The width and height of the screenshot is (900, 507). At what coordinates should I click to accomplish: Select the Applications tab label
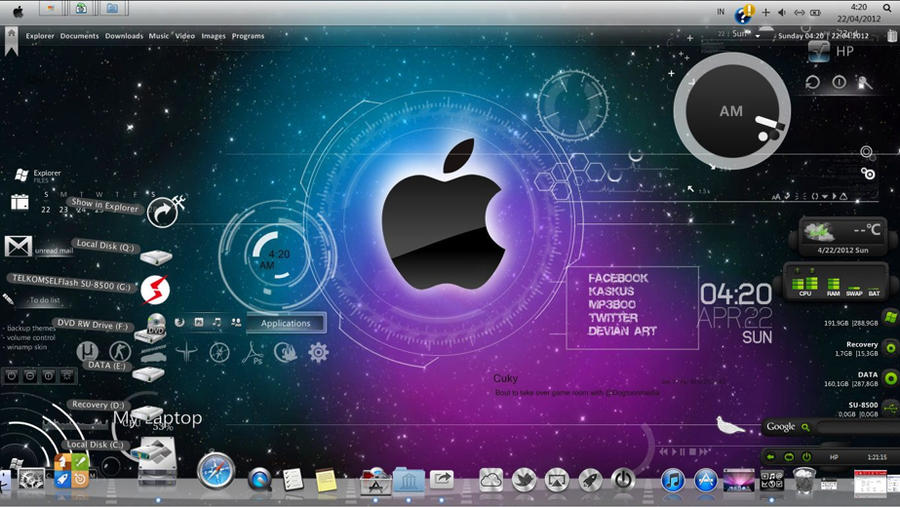[285, 323]
